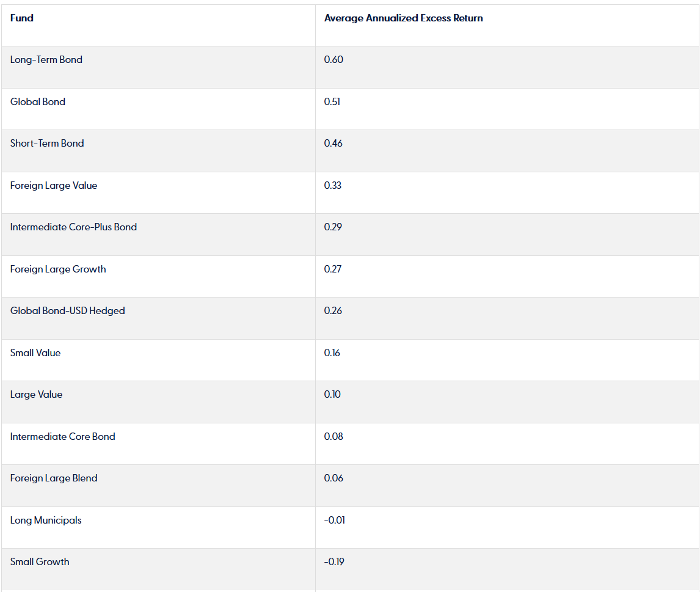Select the 0.51 return value
Screen dimensions: 700x592
332,102
